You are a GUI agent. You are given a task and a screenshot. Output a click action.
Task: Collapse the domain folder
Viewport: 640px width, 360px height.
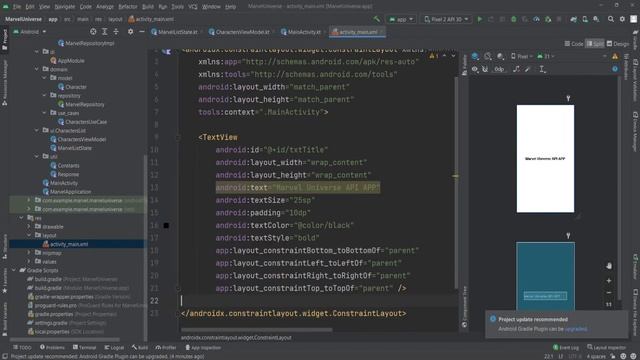37,69
